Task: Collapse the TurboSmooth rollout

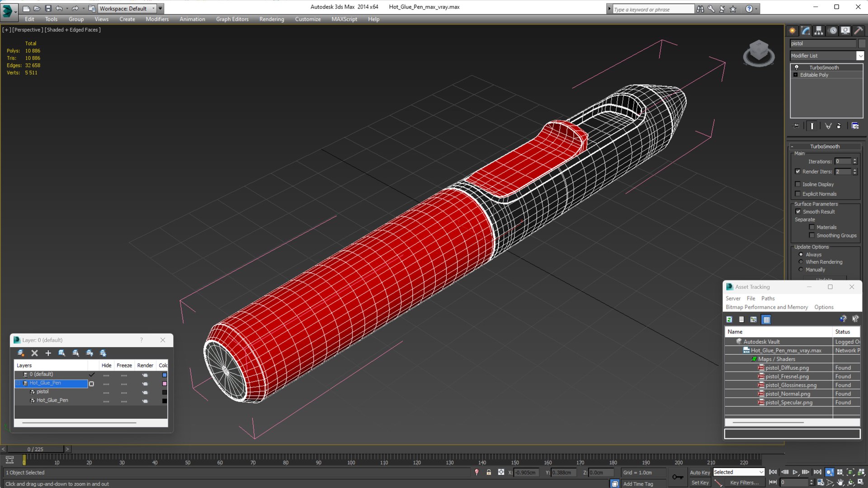Action: (x=792, y=146)
